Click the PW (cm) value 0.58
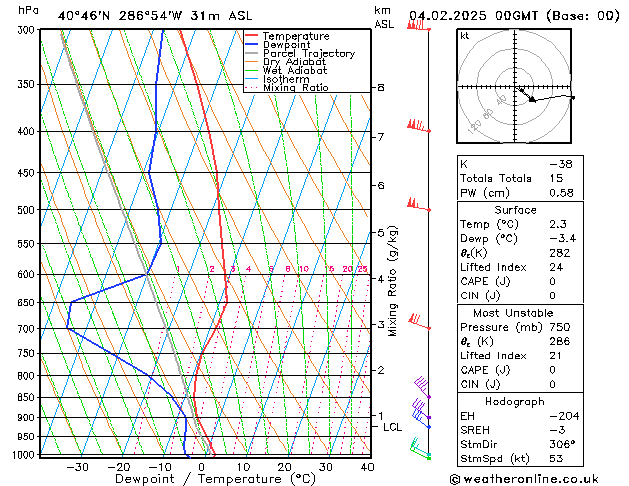629x486 pixels. pyautogui.click(x=561, y=193)
